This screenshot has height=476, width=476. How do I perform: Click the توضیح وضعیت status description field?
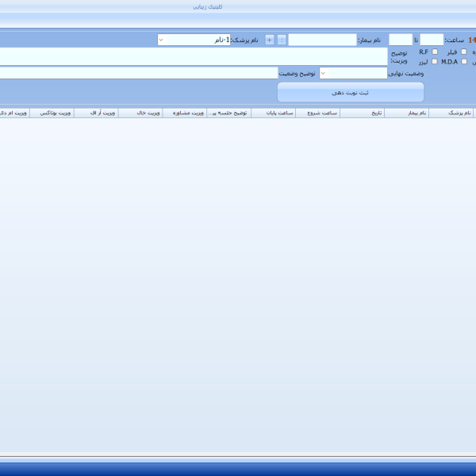(138, 73)
